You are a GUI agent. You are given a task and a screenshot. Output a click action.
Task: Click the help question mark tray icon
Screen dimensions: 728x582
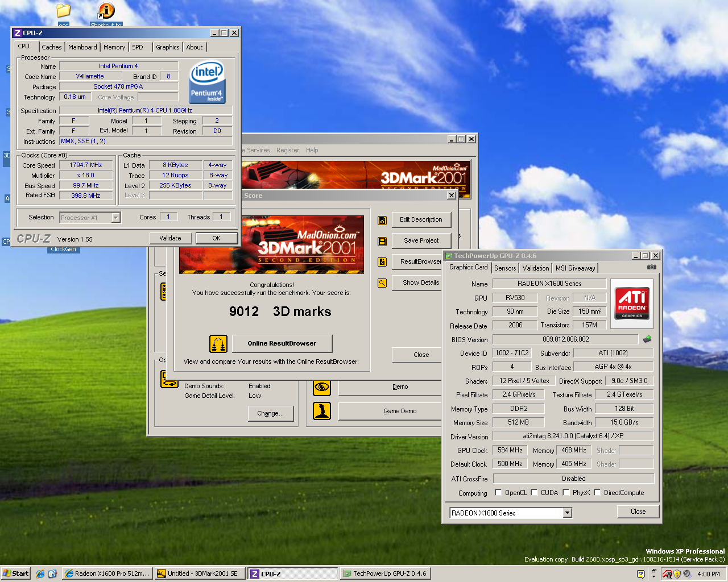tap(640, 574)
